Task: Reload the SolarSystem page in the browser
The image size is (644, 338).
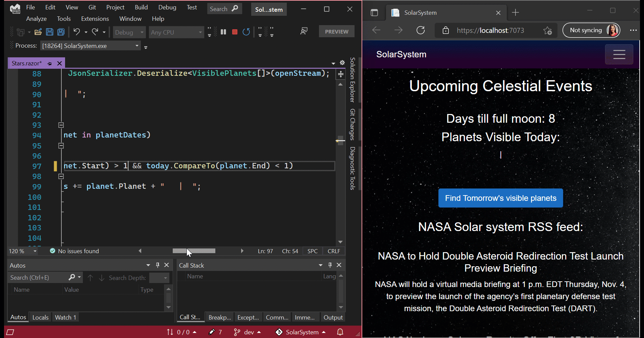Action: pos(421,30)
